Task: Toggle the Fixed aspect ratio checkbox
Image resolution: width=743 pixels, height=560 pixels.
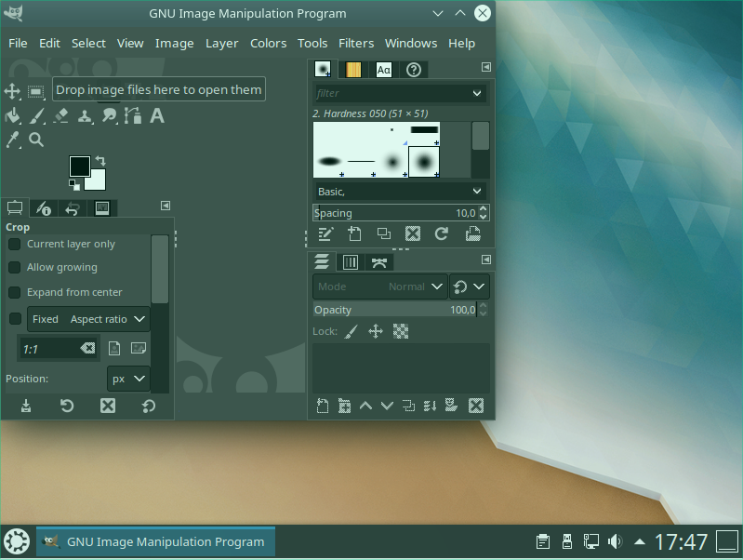Action: click(x=15, y=319)
